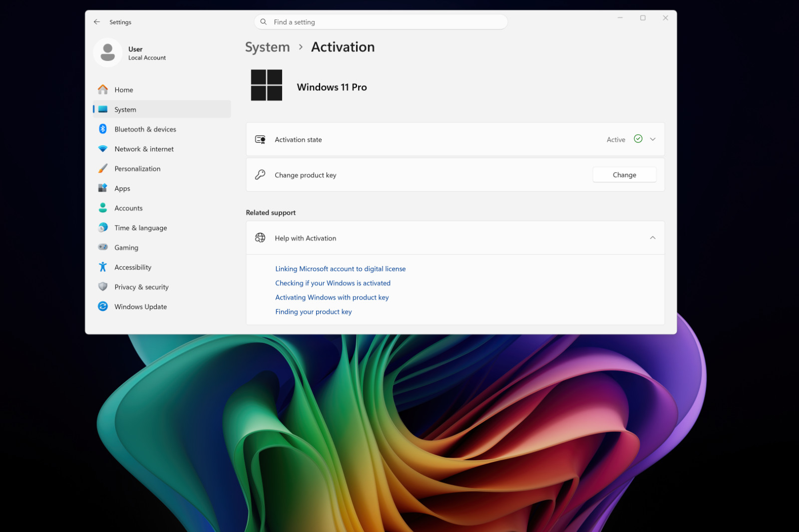Image resolution: width=799 pixels, height=532 pixels.
Task: Click the search magnifier icon
Action: point(264,22)
